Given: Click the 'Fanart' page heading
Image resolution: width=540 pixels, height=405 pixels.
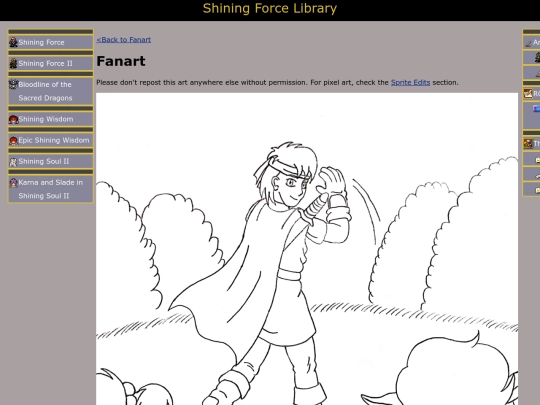Looking at the screenshot, I should pos(121,61).
